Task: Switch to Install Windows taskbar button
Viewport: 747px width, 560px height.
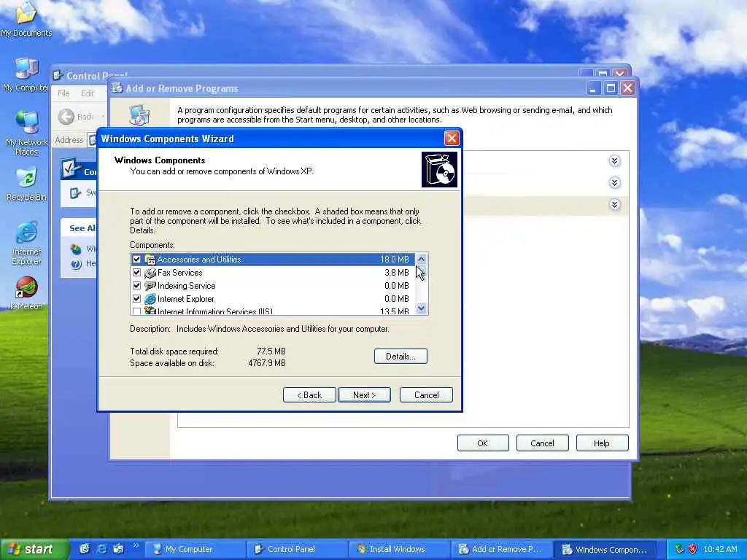Action: click(x=398, y=550)
